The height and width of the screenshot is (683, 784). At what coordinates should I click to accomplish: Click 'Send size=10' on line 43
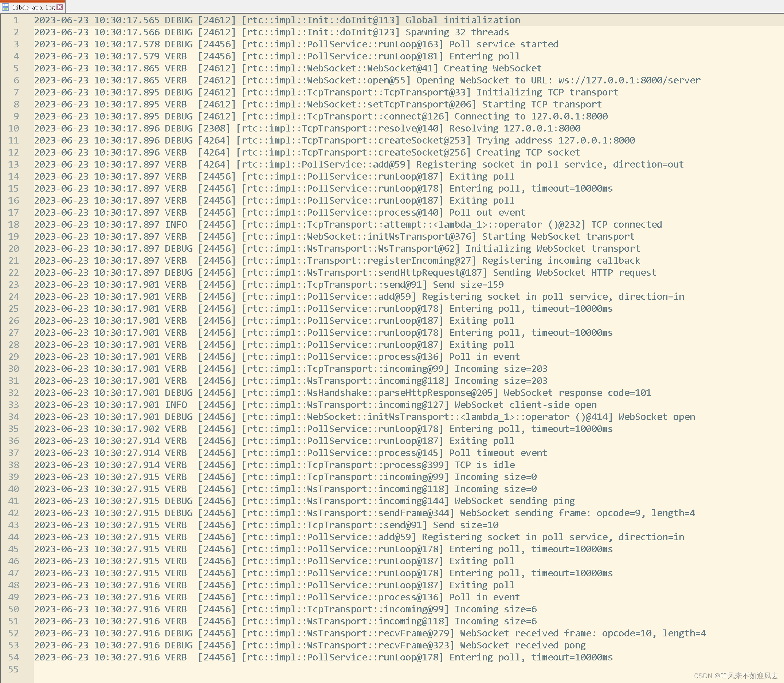click(465, 525)
